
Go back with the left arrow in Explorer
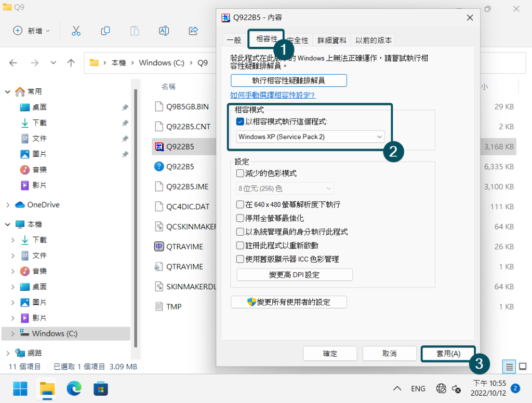13,63
